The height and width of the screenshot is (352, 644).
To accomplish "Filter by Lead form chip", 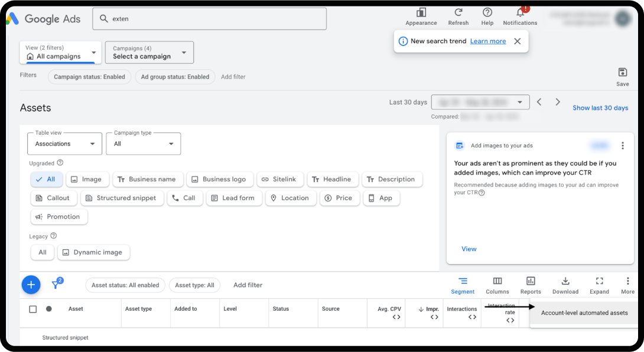I will pos(234,198).
